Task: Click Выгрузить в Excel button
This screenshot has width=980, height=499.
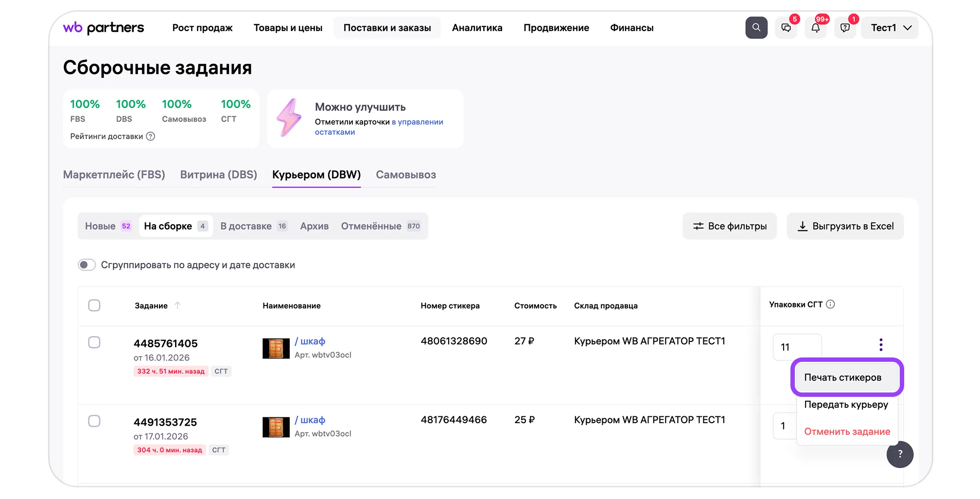Action: [845, 226]
